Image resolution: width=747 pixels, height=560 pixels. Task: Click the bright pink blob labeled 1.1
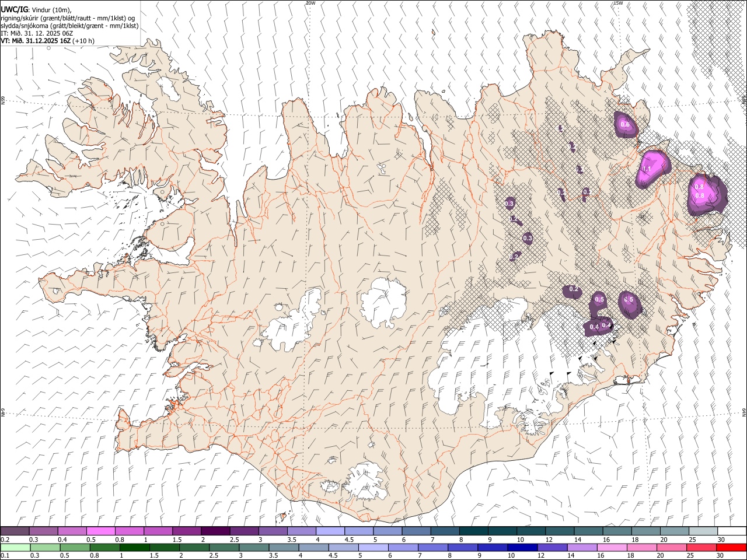pos(652,169)
